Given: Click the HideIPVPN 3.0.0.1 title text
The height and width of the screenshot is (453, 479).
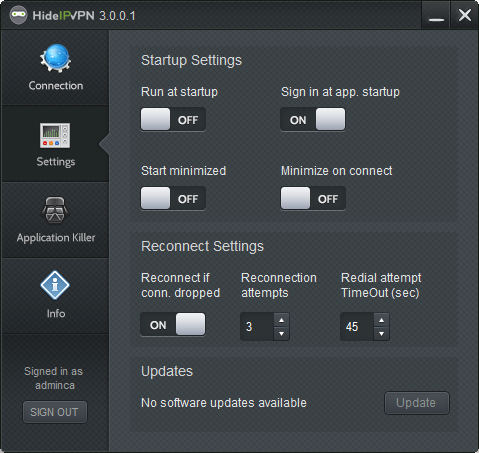Looking at the screenshot, I should pyautogui.click(x=84, y=16).
